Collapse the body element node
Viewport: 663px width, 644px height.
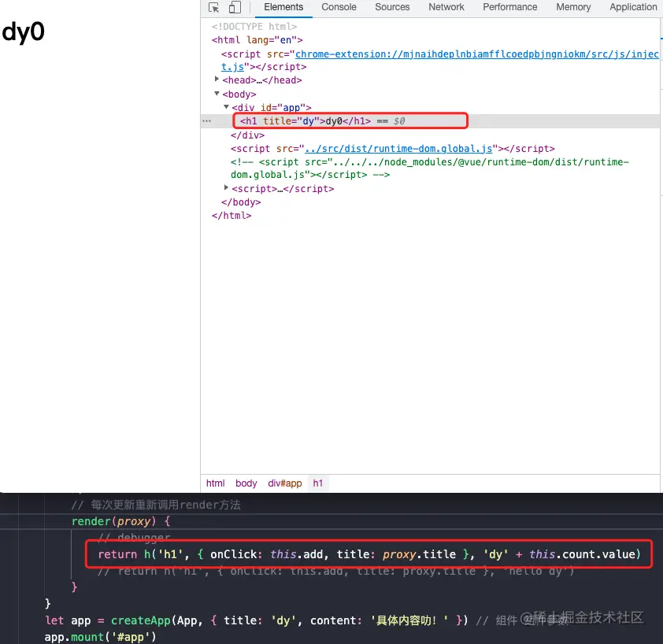click(217, 94)
